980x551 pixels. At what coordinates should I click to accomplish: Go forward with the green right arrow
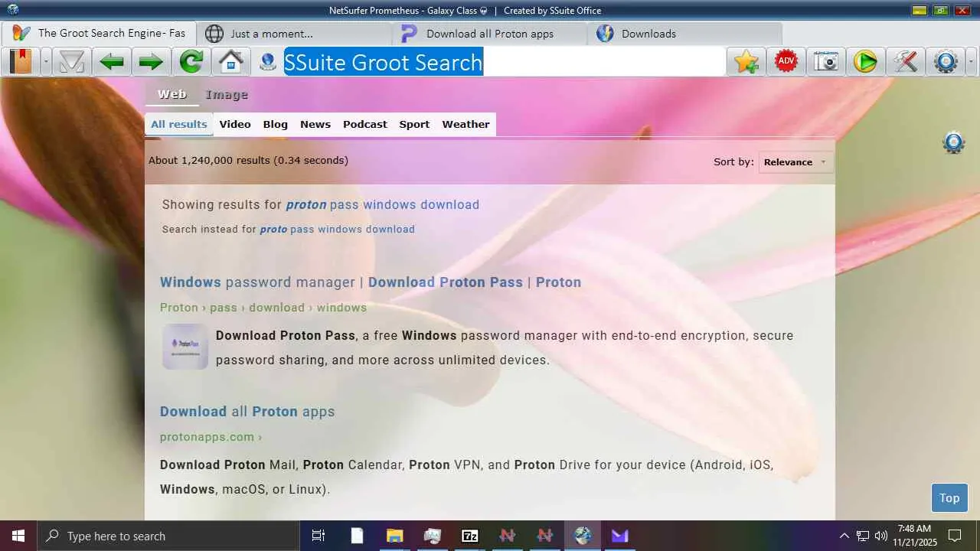pos(151,61)
